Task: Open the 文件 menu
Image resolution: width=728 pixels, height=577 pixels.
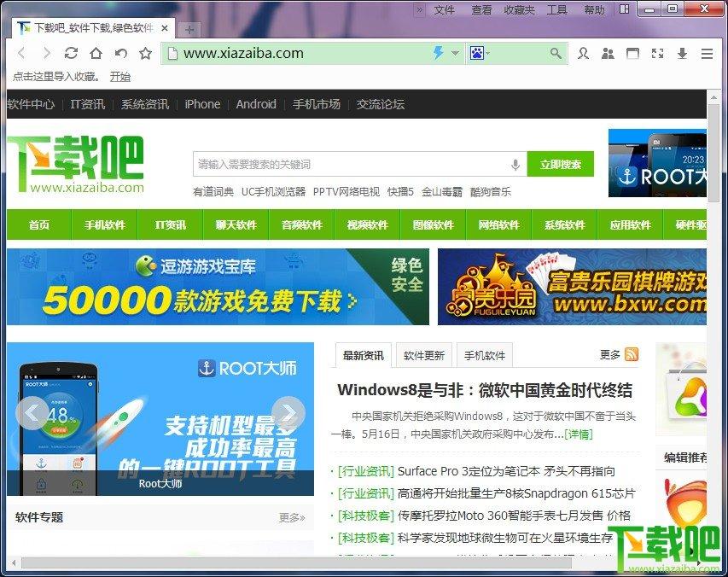Action: [444, 9]
